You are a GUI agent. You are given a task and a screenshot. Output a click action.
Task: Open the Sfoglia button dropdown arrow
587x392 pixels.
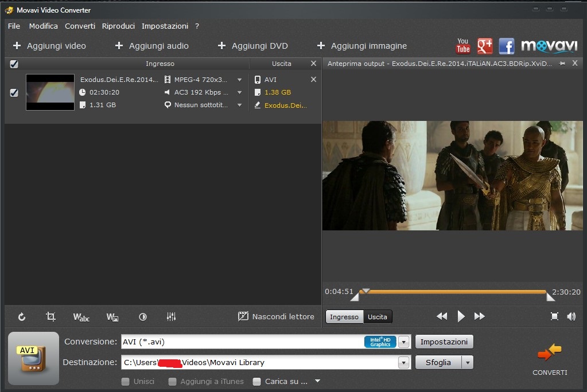click(x=468, y=362)
